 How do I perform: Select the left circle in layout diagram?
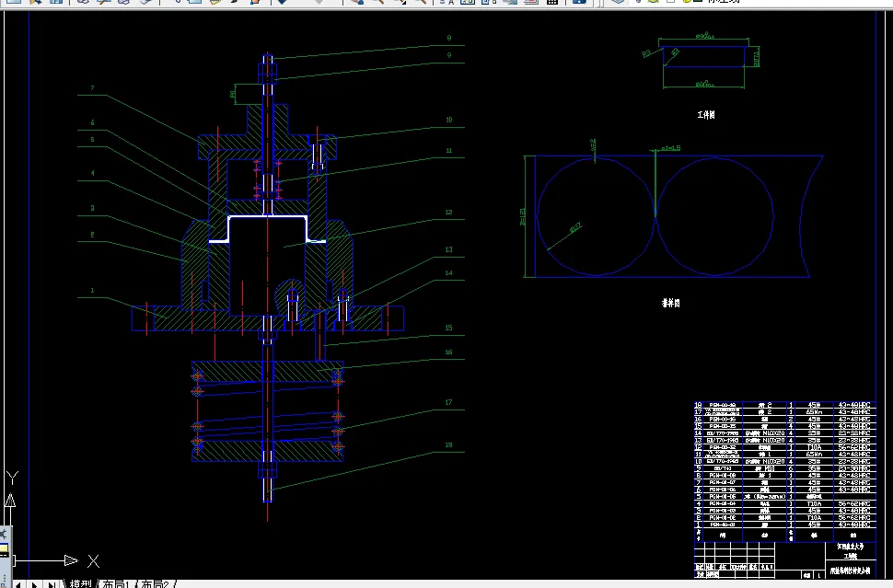pos(596,216)
